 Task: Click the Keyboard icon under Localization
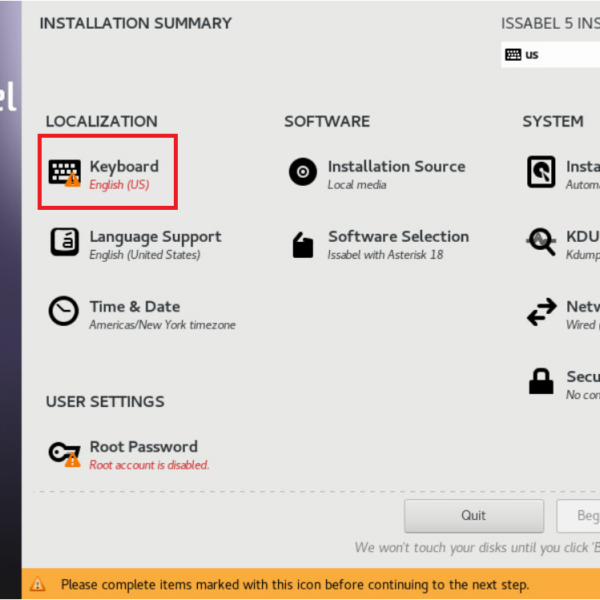tap(64, 172)
